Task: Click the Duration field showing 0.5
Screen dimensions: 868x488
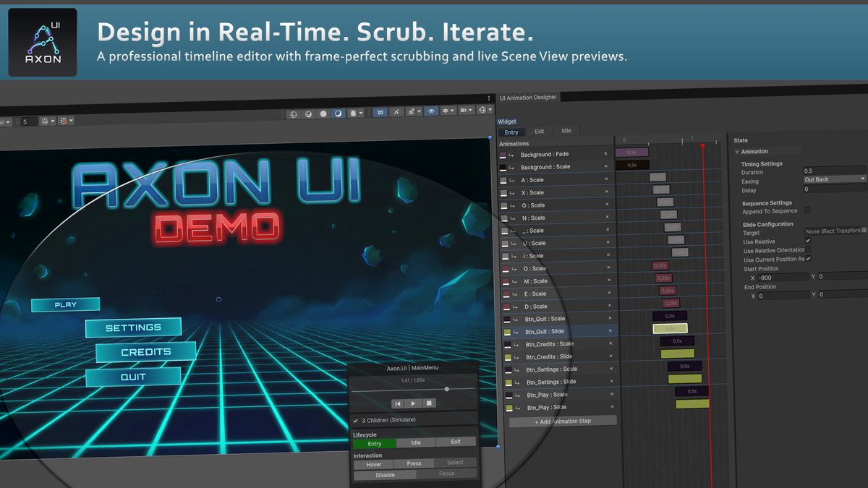Action: coord(835,171)
